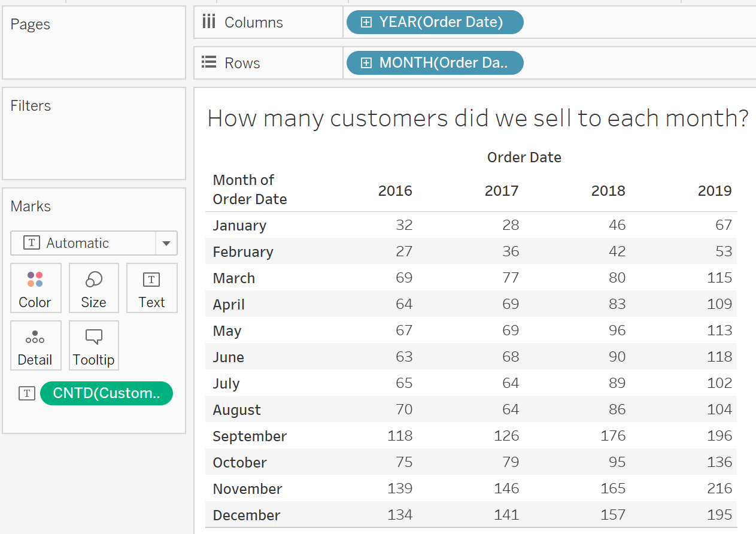The height and width of the screenshot is (534, 756).
Task: Open the Automatic mark type dropdown
Action: click(x=166, y=243)
